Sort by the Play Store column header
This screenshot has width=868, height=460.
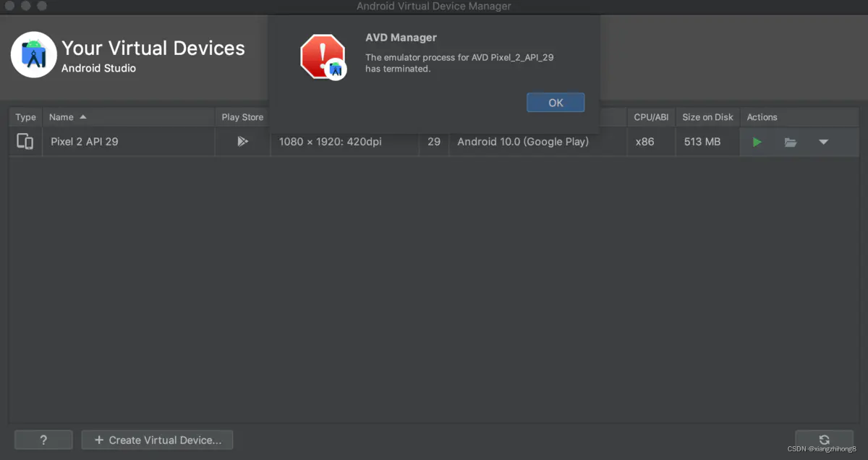point(242,117)
